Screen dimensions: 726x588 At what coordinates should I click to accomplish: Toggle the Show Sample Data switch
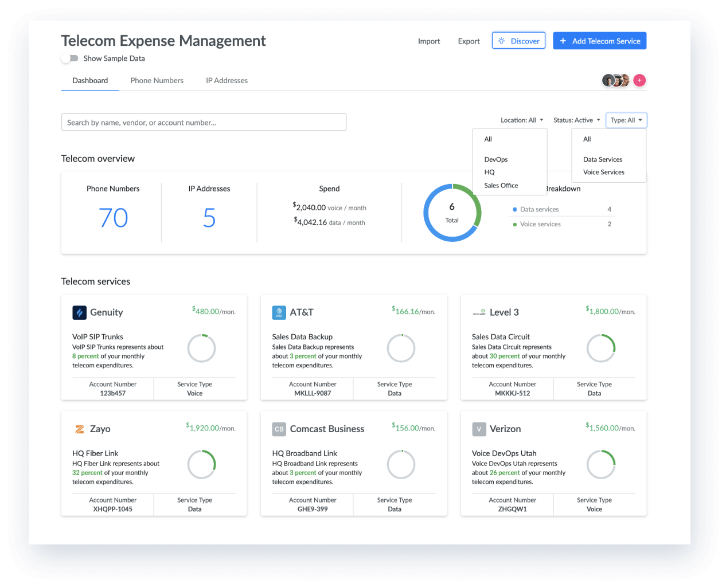click(x=70, y=58)
